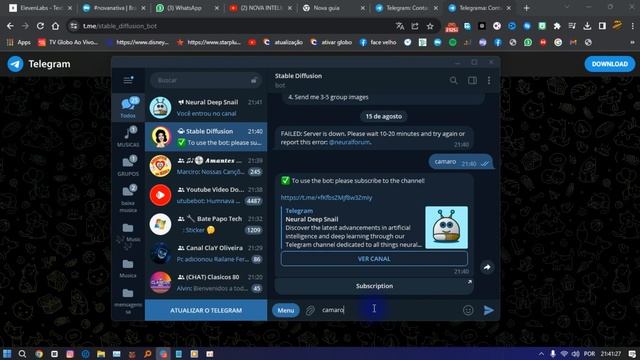
Task: Click the Buscar search field
Action: 206,80
